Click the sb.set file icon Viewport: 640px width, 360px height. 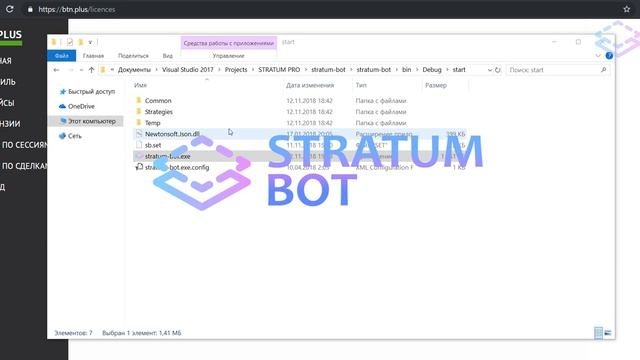[139, 145]
